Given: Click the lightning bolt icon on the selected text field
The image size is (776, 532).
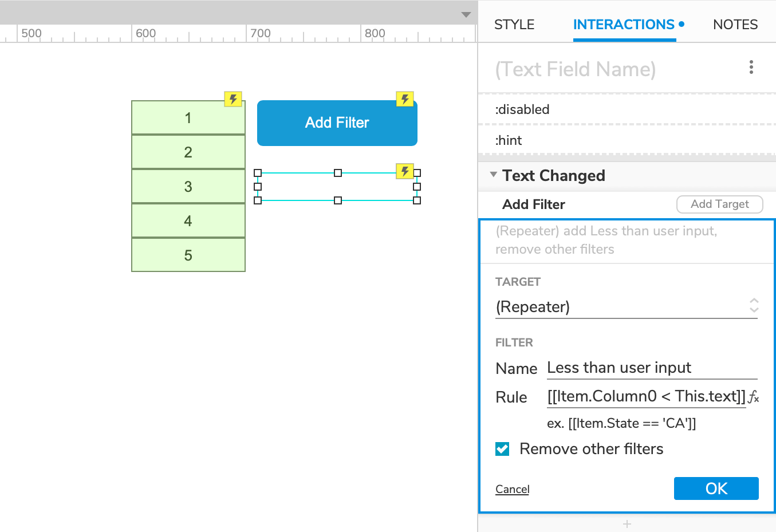Looking at the screenshot, I should pos(405,171).
